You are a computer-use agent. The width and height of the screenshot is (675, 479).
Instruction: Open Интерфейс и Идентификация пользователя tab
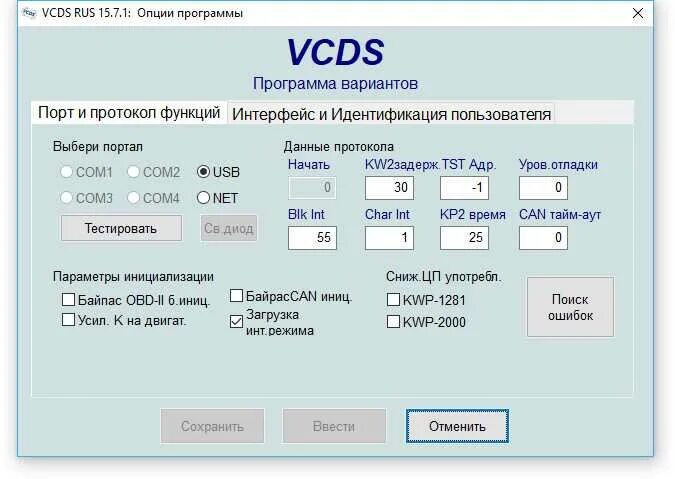click(391, 114)
